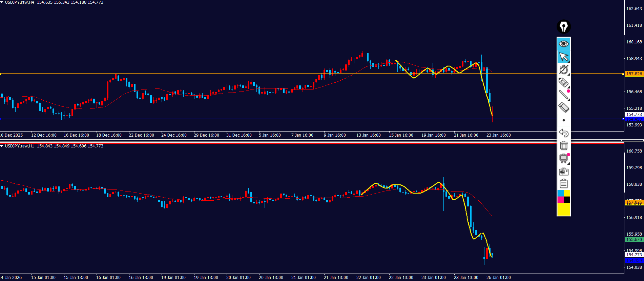Click the clipboard icon
The image size is (644, 281).
coord(564,184)
